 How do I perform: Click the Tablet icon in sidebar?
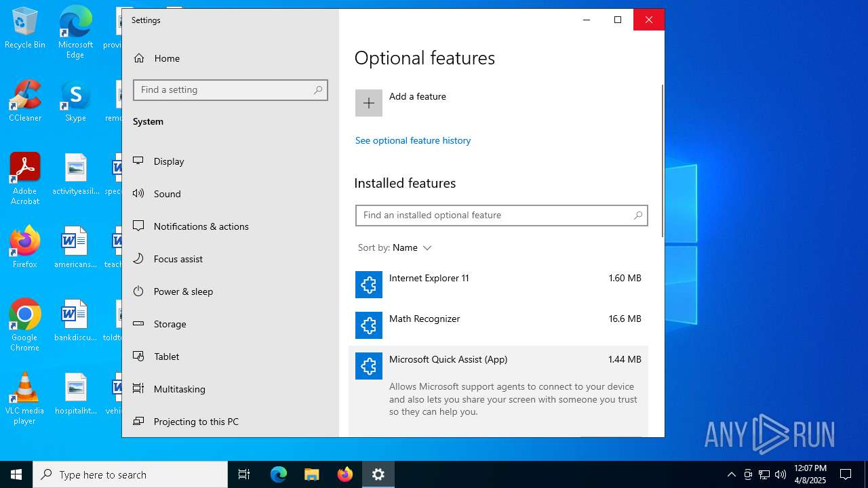point(138,357)
